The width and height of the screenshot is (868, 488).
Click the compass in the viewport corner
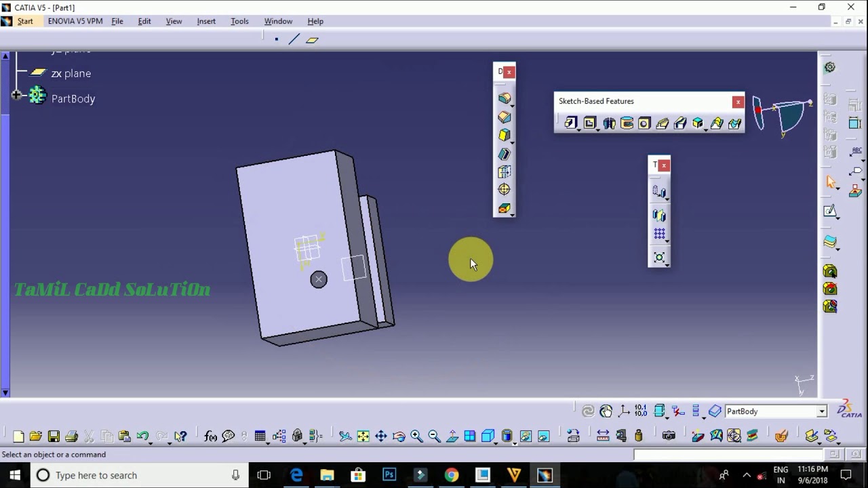pyautogui.click(x=782, y=115)
